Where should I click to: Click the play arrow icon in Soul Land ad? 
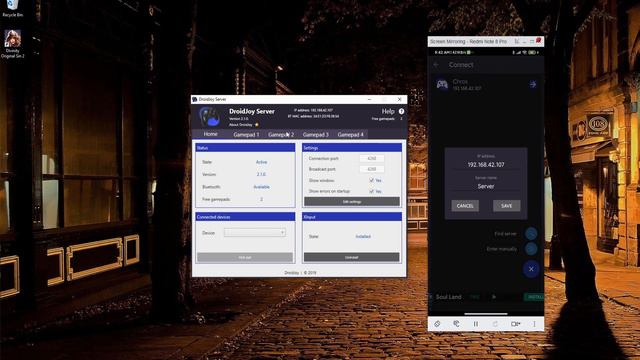click(x=494, y=297)
